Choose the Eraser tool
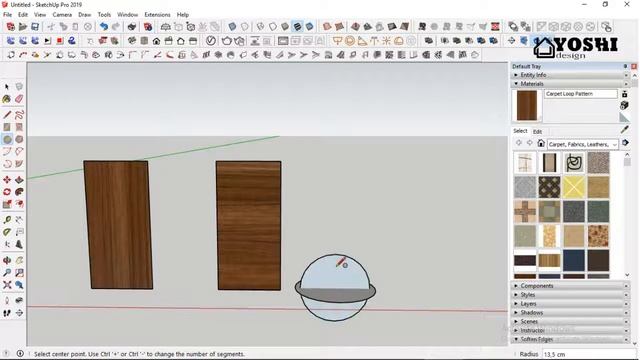This screenshot has width=640, height=360. (x=19, y=99)
